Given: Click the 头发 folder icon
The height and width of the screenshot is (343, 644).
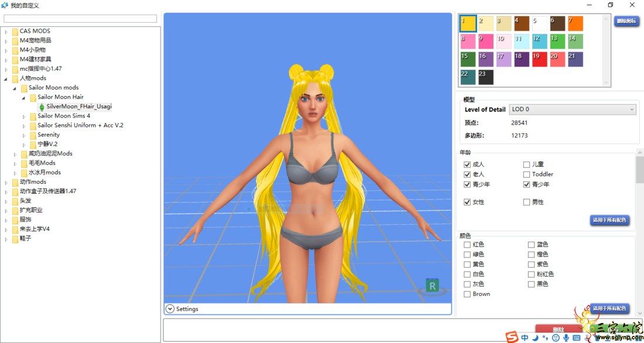Looking at the screenshot, I should (15, 201).
